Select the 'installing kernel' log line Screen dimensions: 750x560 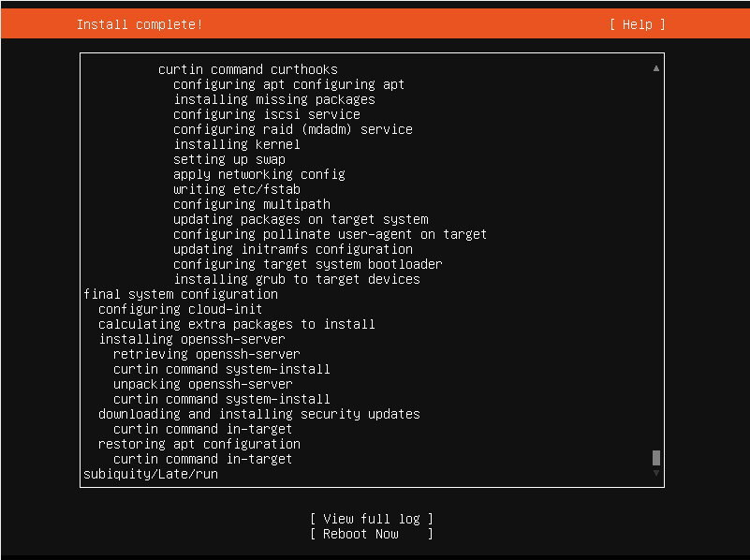pos(237,144)
